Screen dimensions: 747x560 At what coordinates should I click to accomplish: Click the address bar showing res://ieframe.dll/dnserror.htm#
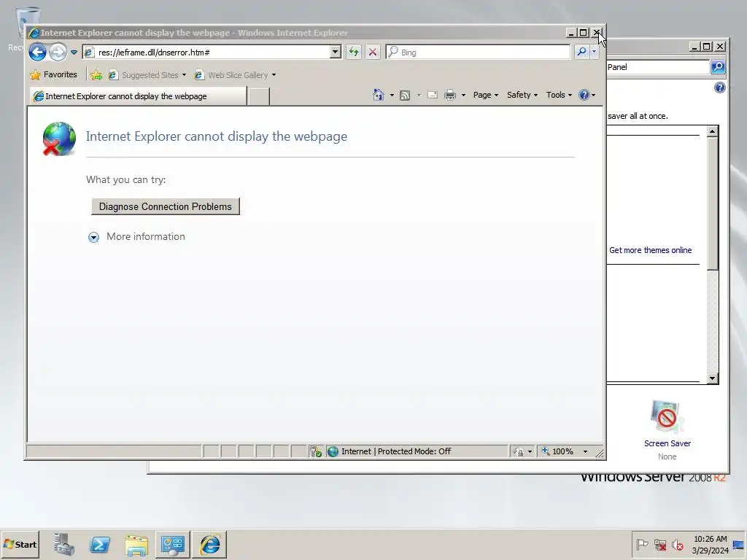tap(206, 52)
